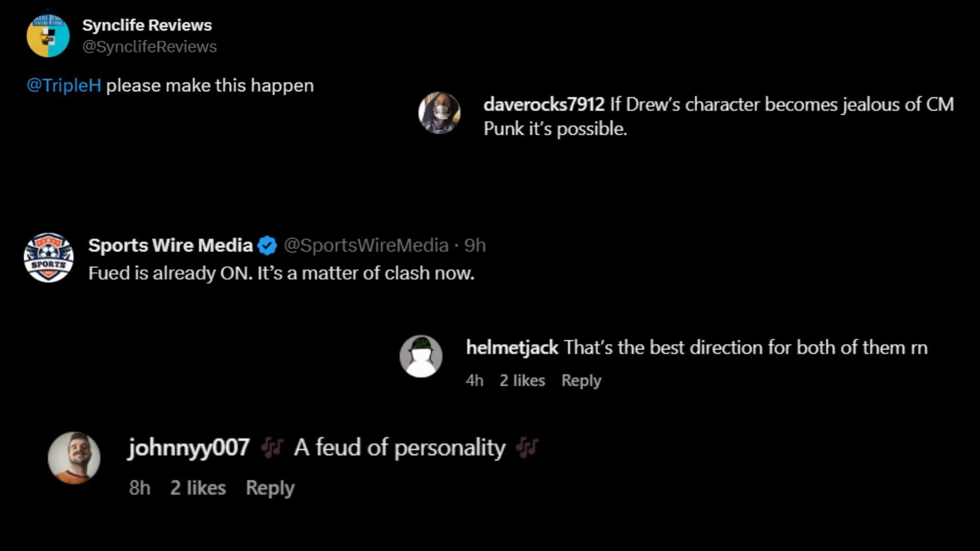The width and height of the screenshot is (980, 551).
Task: Click the daverocks7912 username
Action: pos(544,105)
